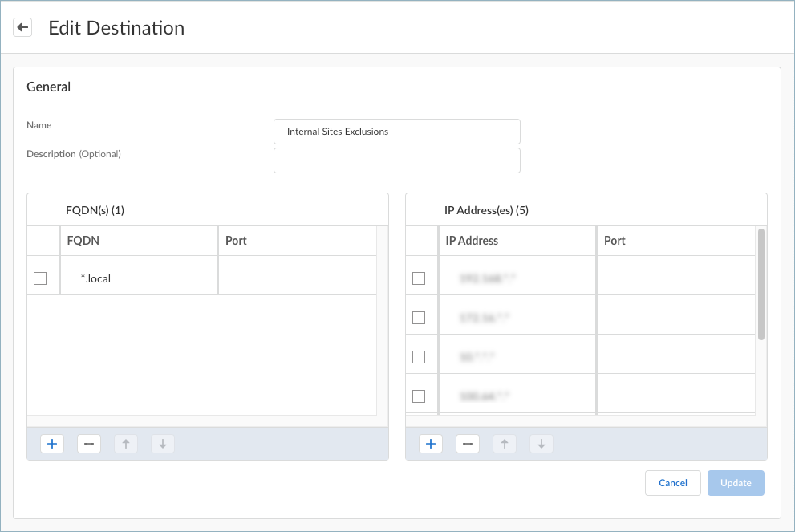
Task: Click the Update button
Action: [x=736, y=483]
